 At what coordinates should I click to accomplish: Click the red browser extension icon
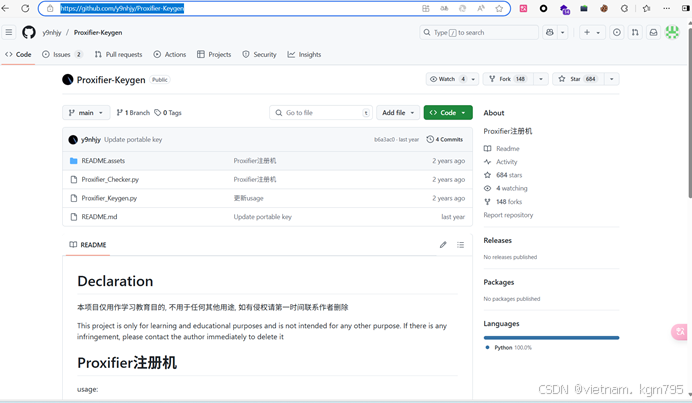click(x=523, y=8)
